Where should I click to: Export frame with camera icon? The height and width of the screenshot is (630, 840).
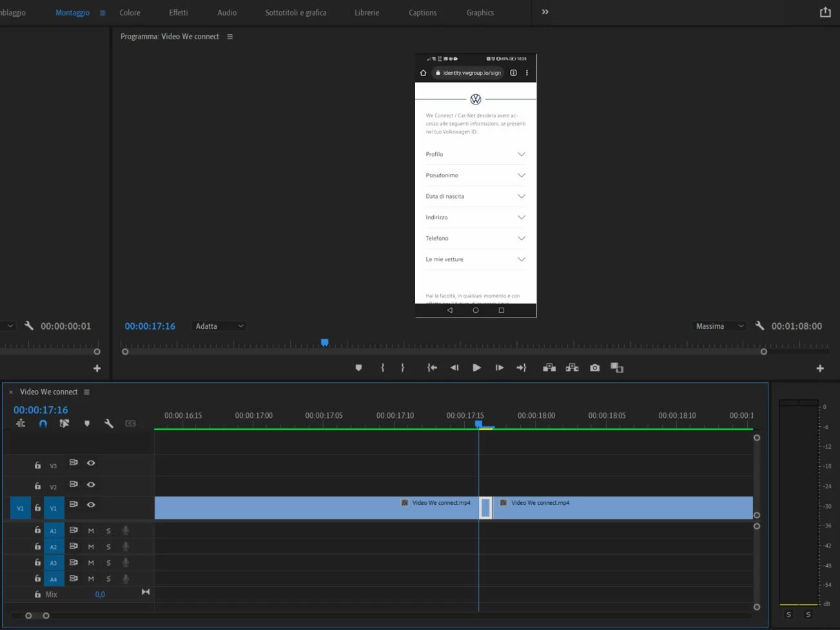(595, 368)
